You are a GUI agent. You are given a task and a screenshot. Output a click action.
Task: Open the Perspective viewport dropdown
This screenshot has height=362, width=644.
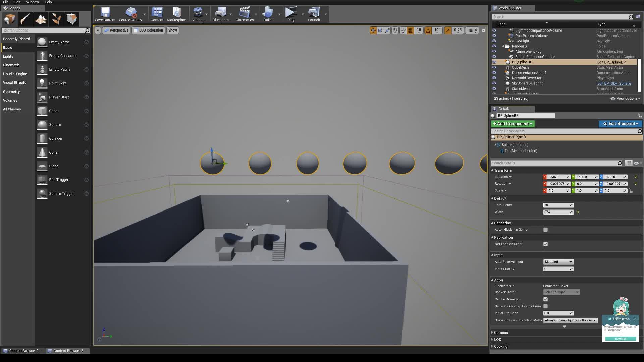pyautogui.click(x=116, y=30)
